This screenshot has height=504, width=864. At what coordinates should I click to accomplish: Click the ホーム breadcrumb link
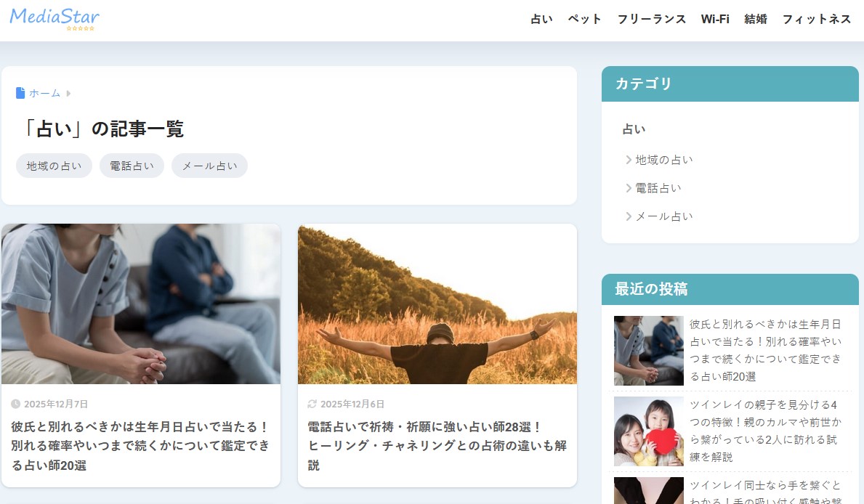tap(45, 93)
